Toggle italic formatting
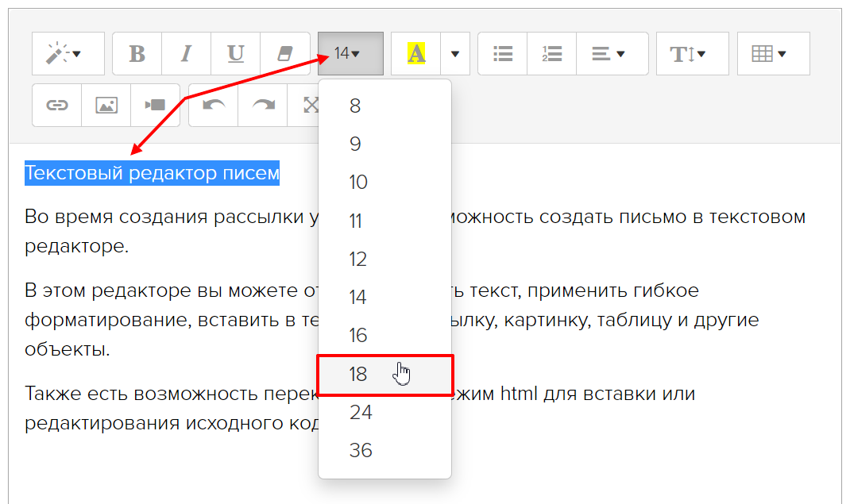Viewport: 850px width, 504px height. click(x=186, y=54)
